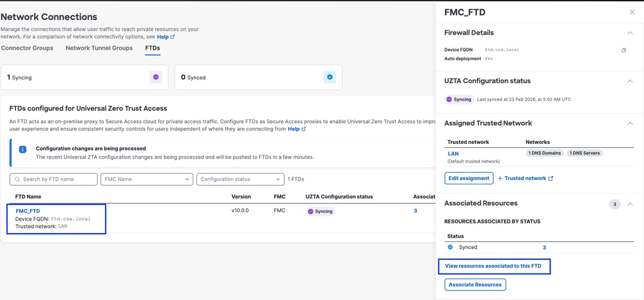
Task: View resources associated to this FTD
Action: point(493,266)
